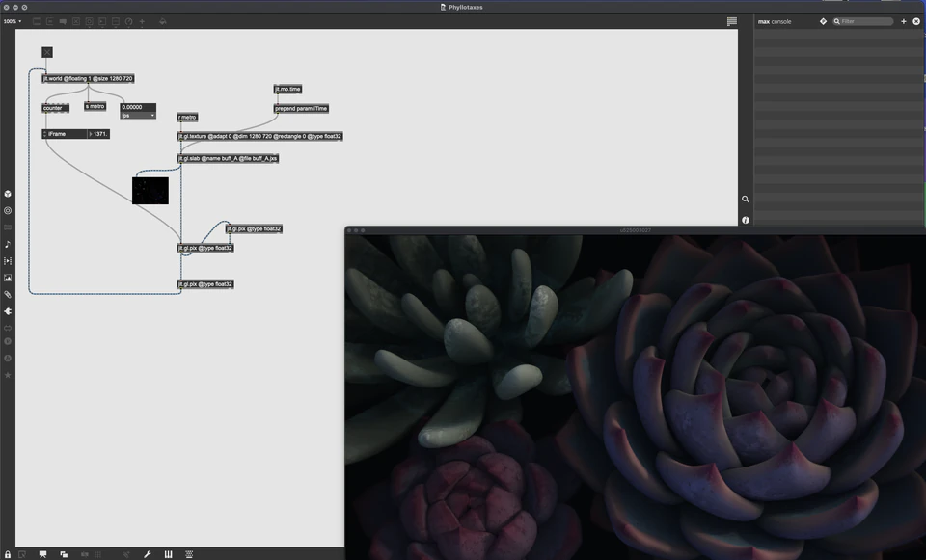Open the target-shaped icon in left sidebar
The width and height of the screenshot is (926, 560).
pyautogui.click(x=8, y=210)
